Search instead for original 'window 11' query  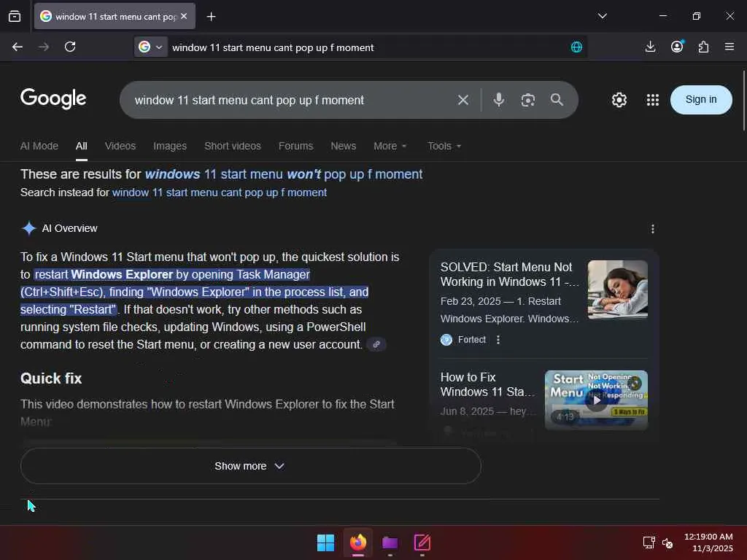point(219,192)
